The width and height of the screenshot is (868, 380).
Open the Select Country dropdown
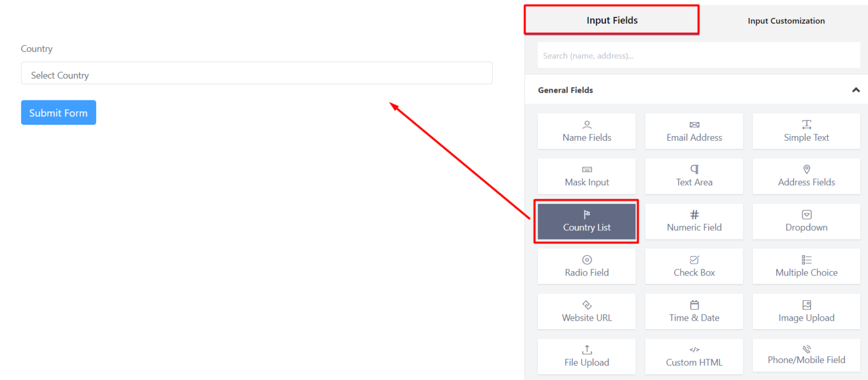(257, 73)
